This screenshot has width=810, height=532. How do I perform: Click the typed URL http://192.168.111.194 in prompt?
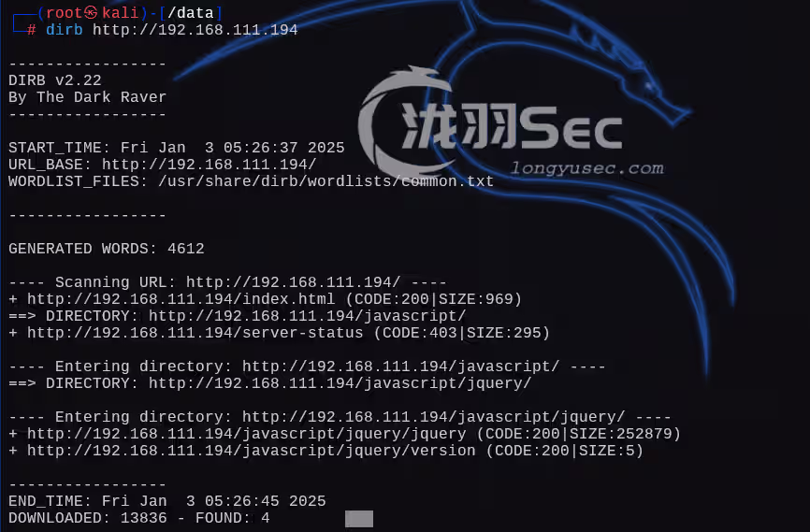coord(195,30)
